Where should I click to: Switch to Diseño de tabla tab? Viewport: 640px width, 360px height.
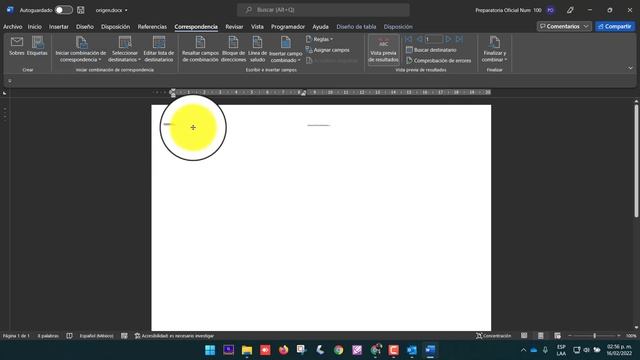pos(356,27)
